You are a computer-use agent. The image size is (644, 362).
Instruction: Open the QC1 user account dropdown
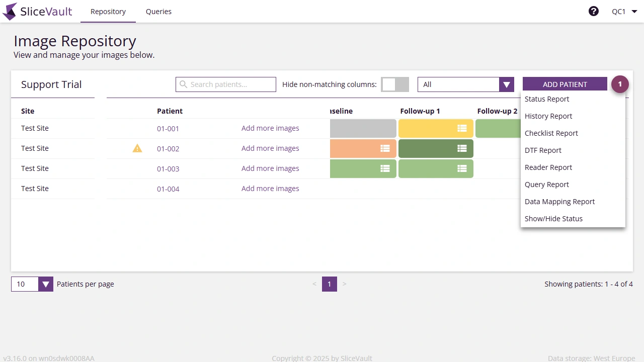click(624, 11)
